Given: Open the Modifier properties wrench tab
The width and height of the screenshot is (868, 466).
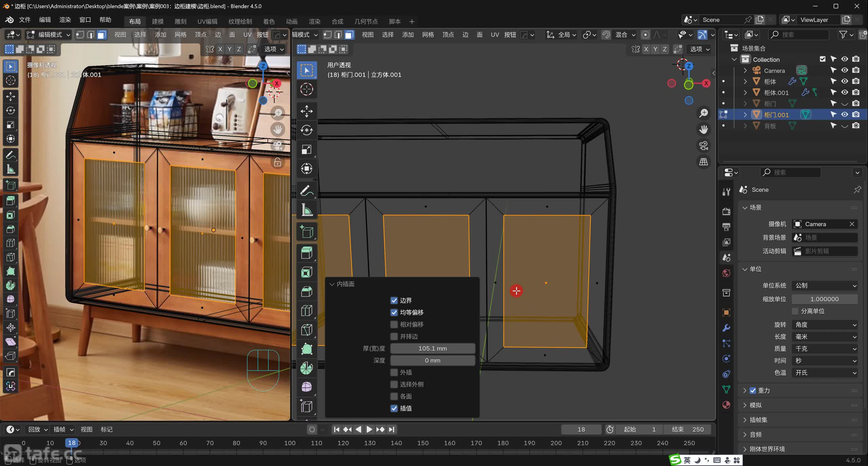Looking at the screenshot, I should click(726, 328).
